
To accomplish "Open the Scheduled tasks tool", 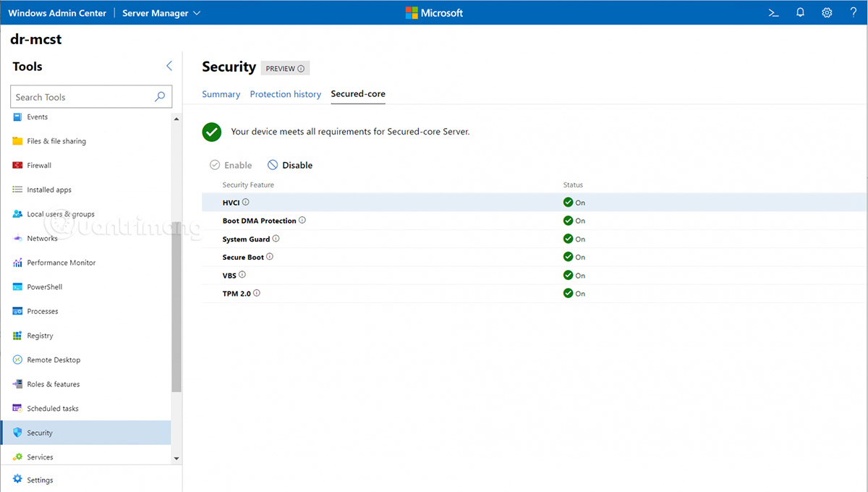I will coord(56,408).
